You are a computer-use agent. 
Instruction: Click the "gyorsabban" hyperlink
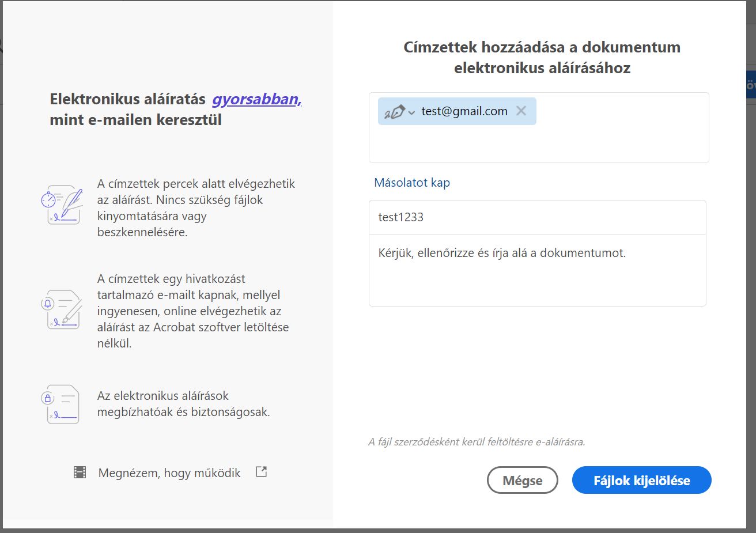tap(256, 99)
